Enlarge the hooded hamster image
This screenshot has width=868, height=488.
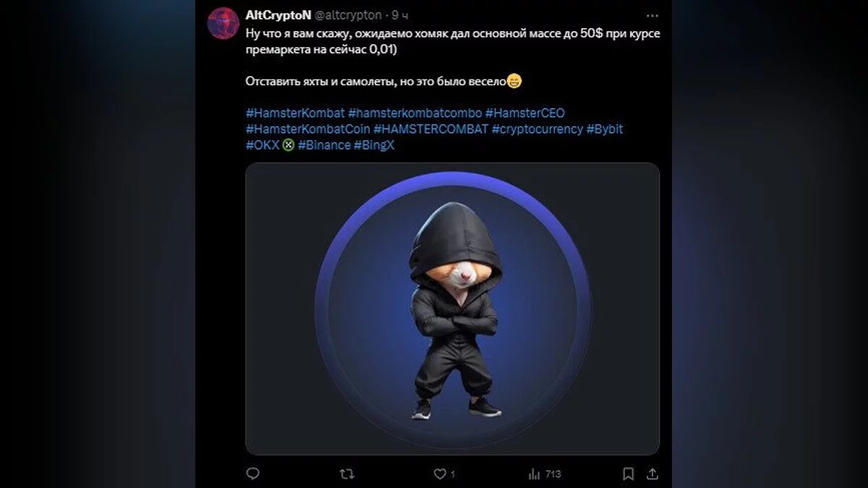[452, 309]
